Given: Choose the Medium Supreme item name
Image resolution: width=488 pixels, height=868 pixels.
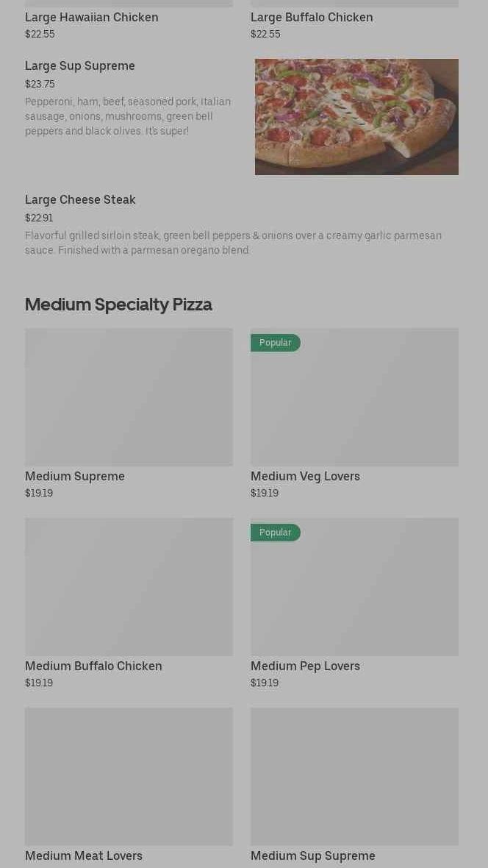Looking at the screenshot, I should [x=75, y=477].
